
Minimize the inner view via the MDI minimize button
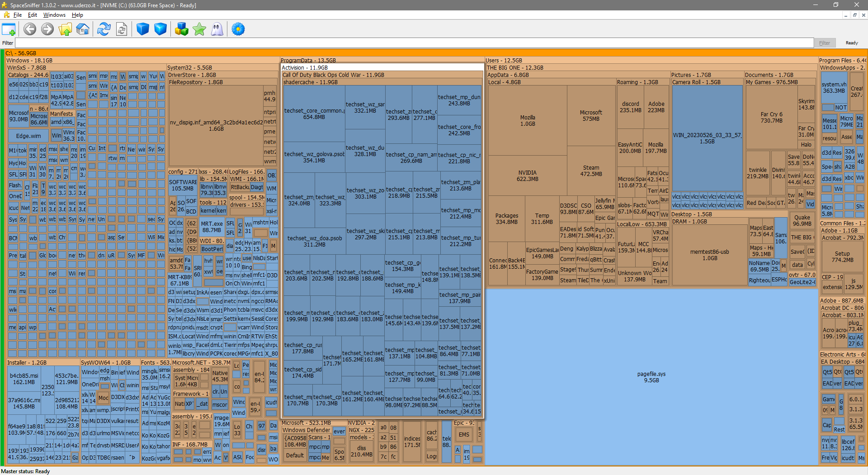pyautogui.click(x=846, y=15)
